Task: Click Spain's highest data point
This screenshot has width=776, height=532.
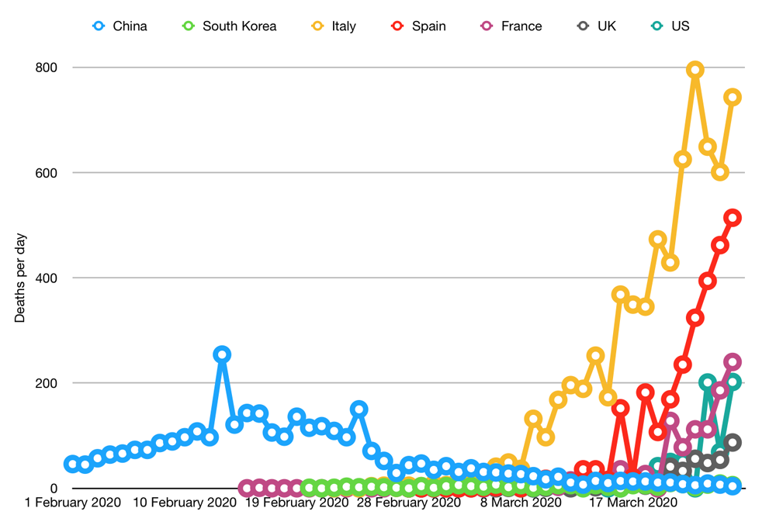Action: pyautogui.click(x=733, y=218)
